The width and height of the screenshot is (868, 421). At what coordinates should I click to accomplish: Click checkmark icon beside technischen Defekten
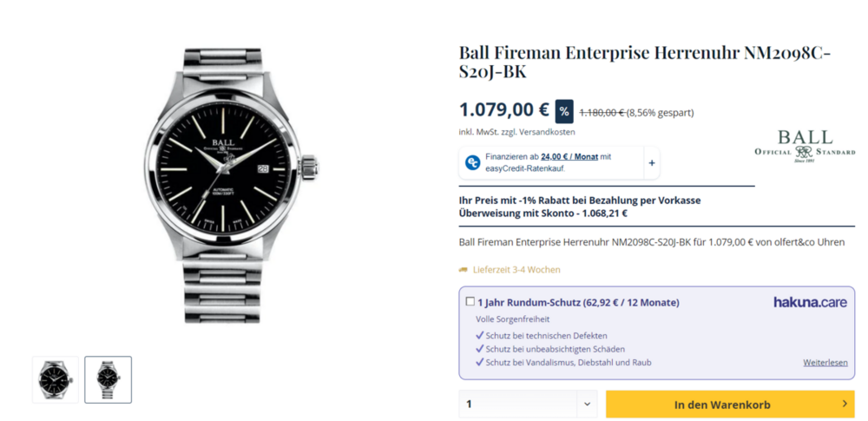(x=480, y=335)
